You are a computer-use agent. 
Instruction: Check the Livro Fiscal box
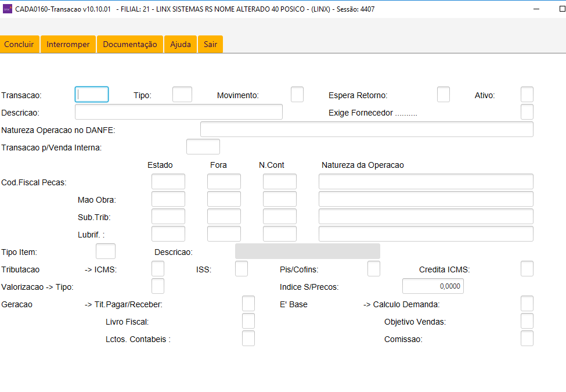coord(248,321)
